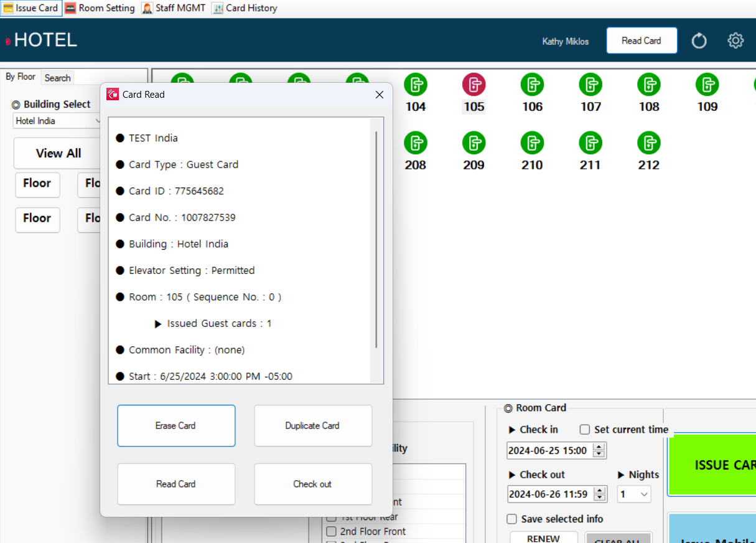
Task: Open the Staff MGMT tab
Action: click(174, 8)
